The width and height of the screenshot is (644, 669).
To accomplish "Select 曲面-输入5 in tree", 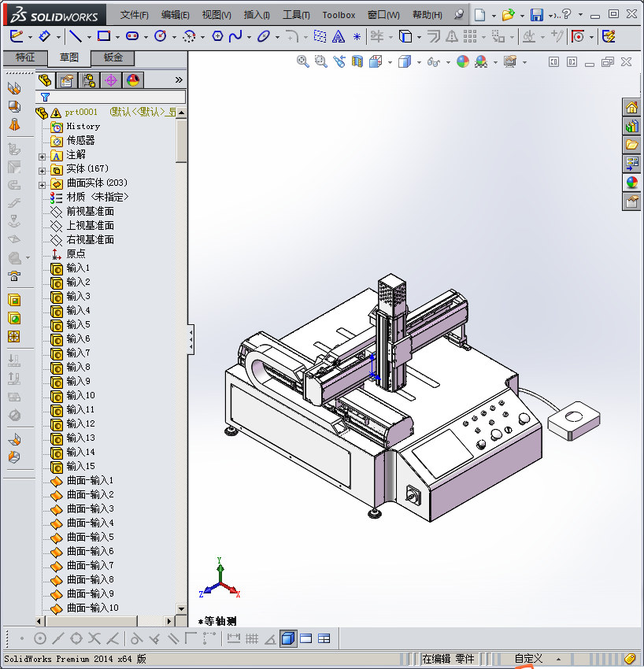I will pyautogui.click(x=90, y=537).
